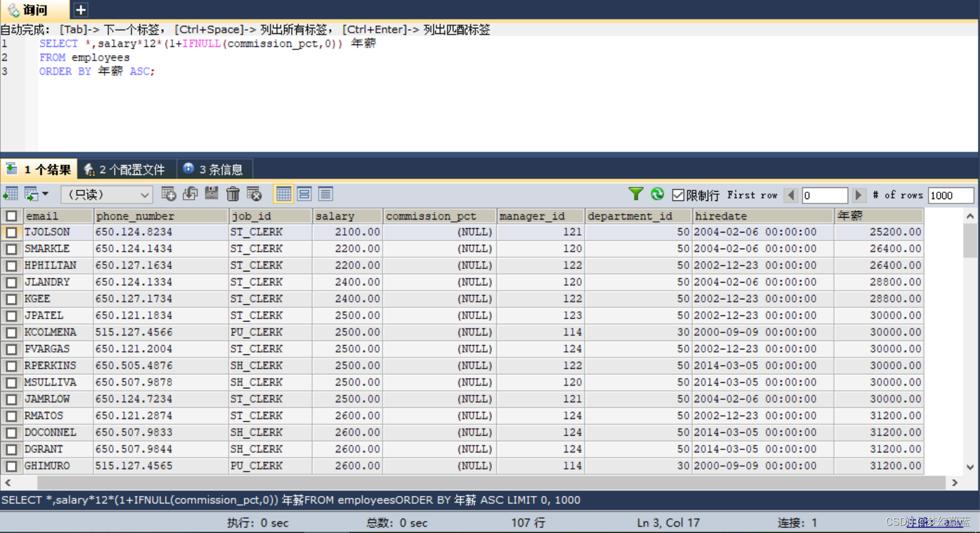Check the JLANDRY row checkbox
980x533 pixels.
11,283
